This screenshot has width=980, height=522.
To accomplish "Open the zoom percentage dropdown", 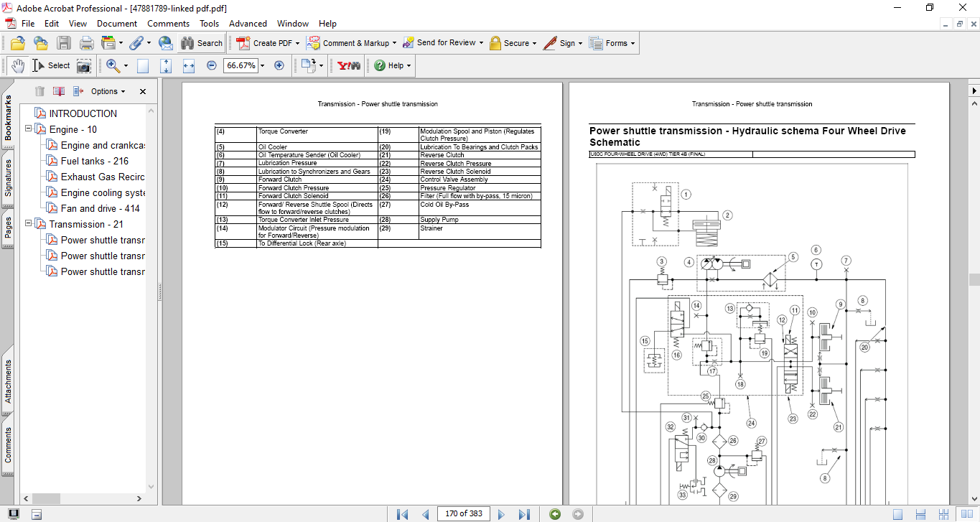I will [x=262, y=65].
